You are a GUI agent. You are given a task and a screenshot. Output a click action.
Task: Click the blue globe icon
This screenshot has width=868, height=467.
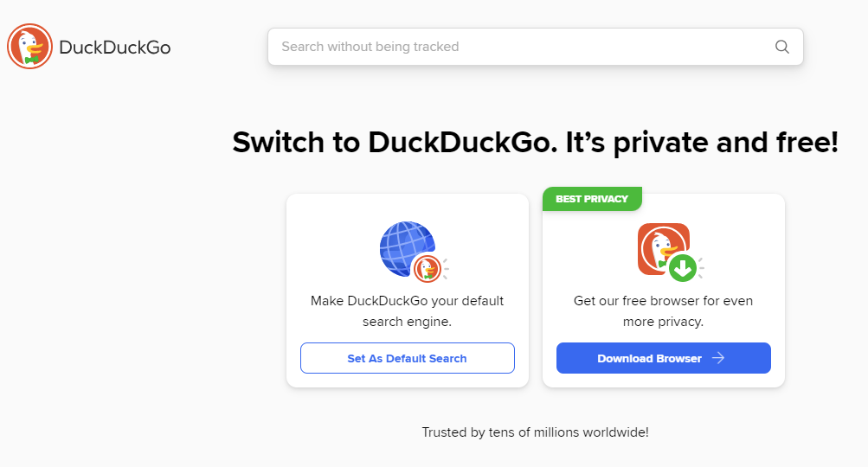coord(408,248)
